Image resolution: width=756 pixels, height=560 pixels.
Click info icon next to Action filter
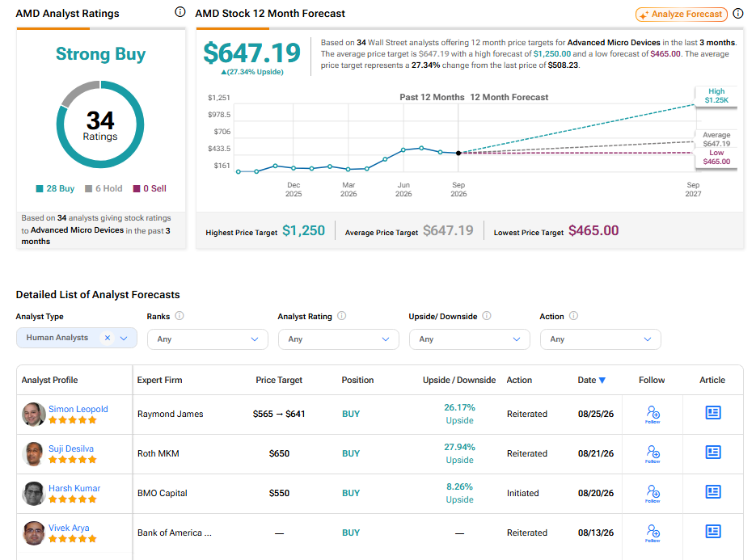pyautogui.click(x=573, y=316)
